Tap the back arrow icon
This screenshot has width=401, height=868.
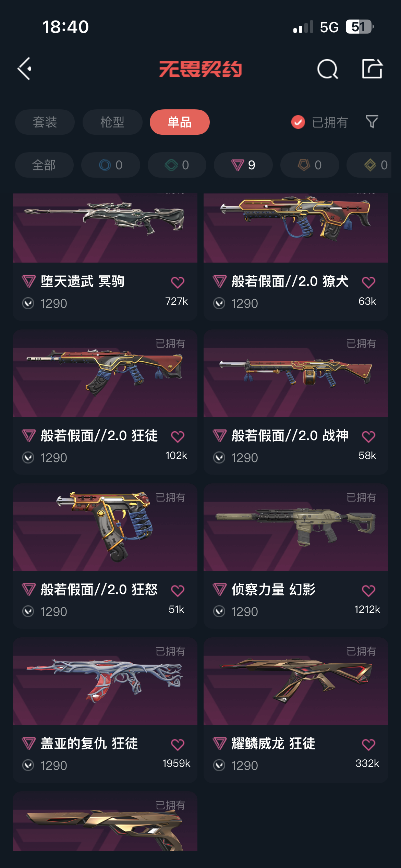click(x=24, y=69)
